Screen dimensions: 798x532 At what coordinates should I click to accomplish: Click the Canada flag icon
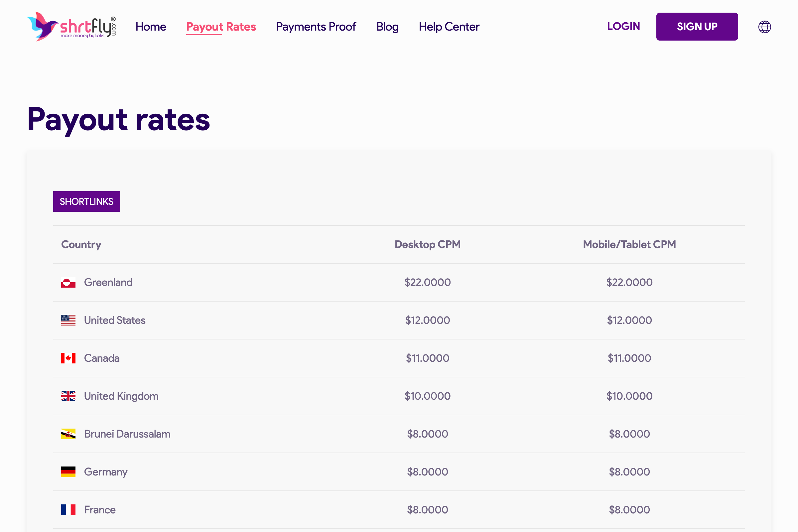[x=68, y=358]
